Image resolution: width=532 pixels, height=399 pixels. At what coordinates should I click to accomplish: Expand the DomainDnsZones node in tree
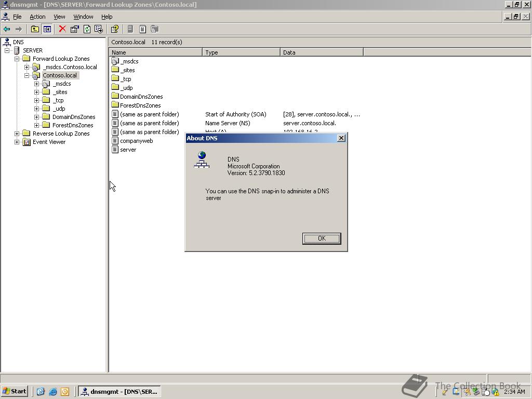coord(36,117)
